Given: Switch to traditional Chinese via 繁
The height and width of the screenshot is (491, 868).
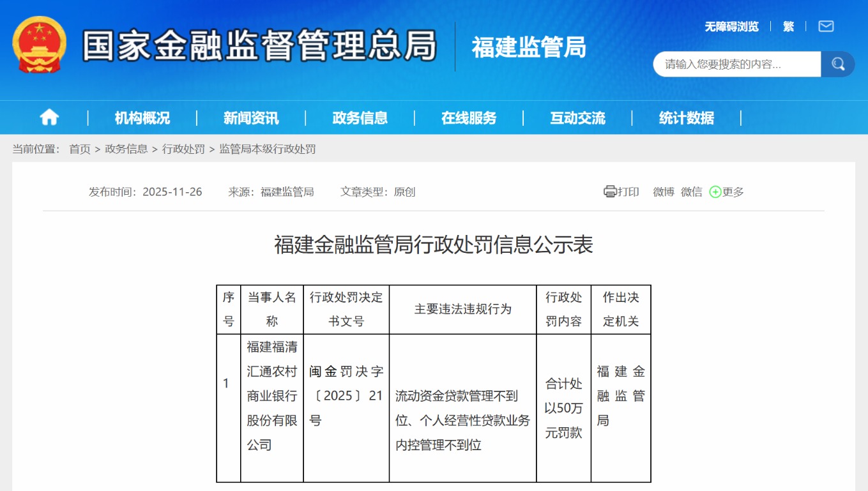Looking at the screenshot, I should pos(788,26).
